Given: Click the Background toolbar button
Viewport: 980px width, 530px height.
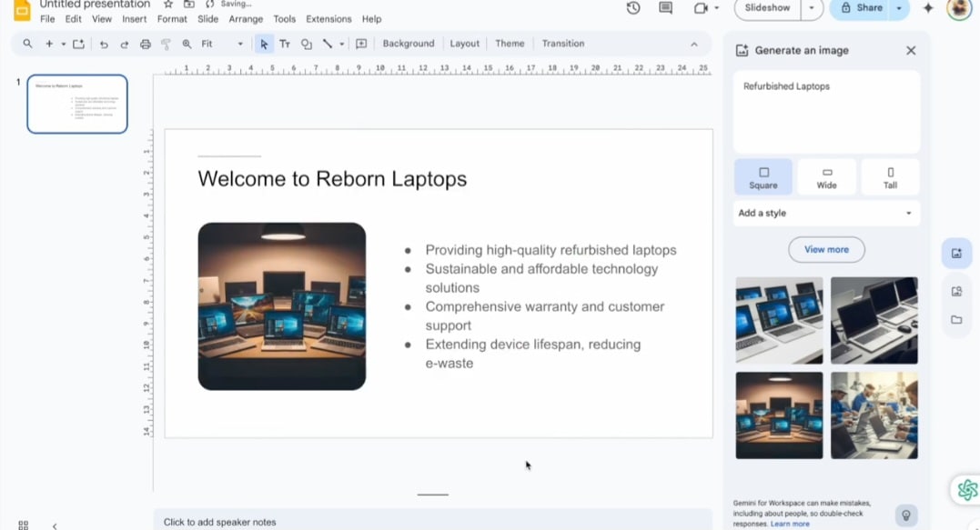Looking at the screenshot, I should coord(409,44).
